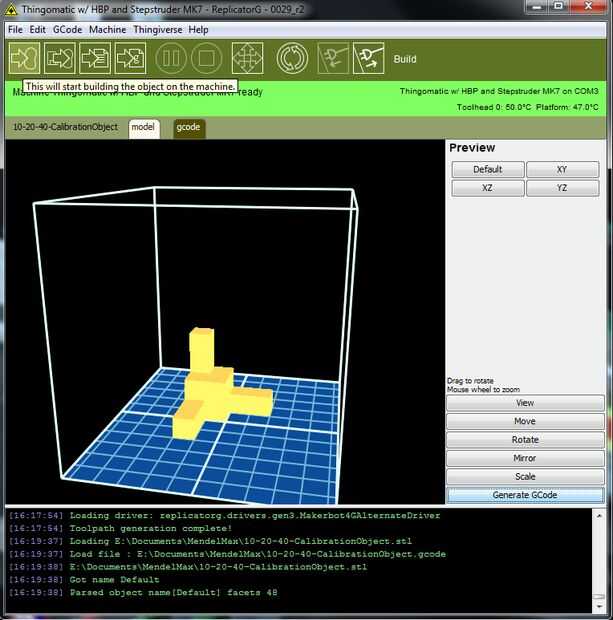Viewport: 613px width, 620px height.
Task: Close the ReplicatorG window
Action: coord(588,7)
